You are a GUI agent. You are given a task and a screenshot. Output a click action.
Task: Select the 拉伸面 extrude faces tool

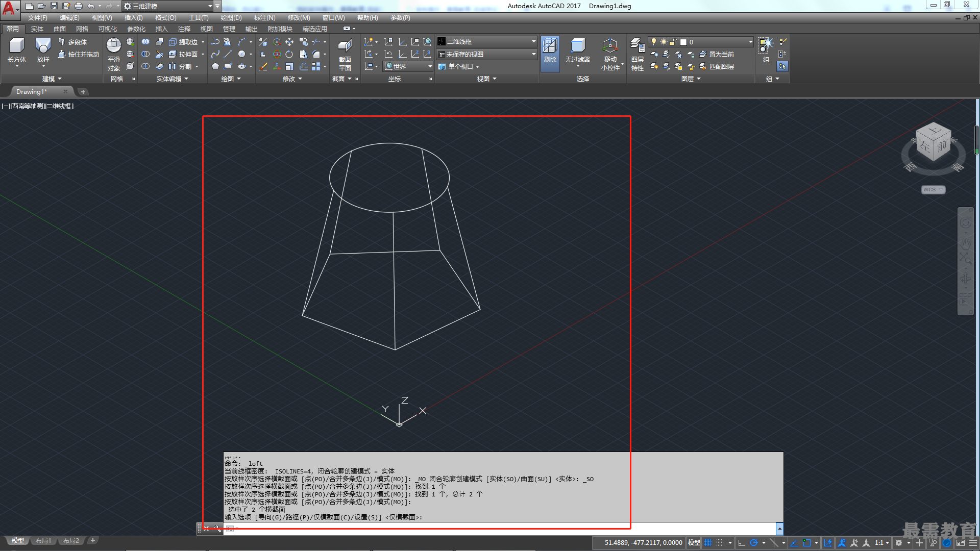pyautogui.click(x=184, y=54)
